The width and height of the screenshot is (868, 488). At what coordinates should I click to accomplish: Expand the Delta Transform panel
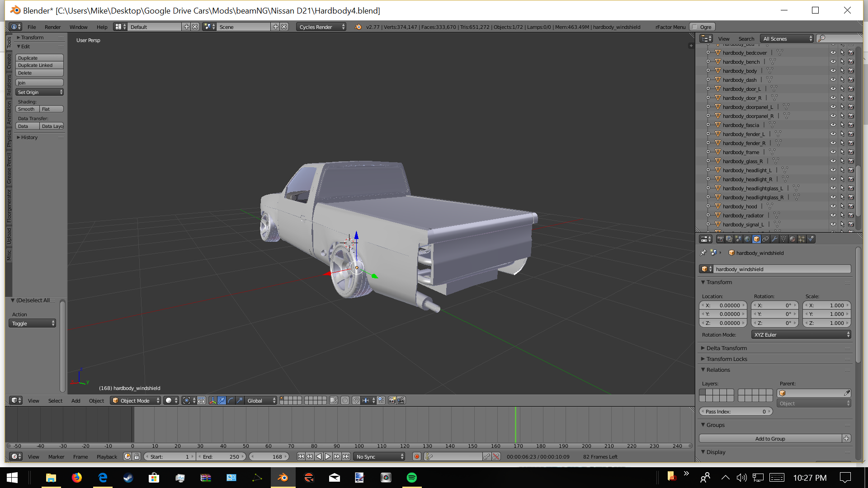tap(726, 348)
